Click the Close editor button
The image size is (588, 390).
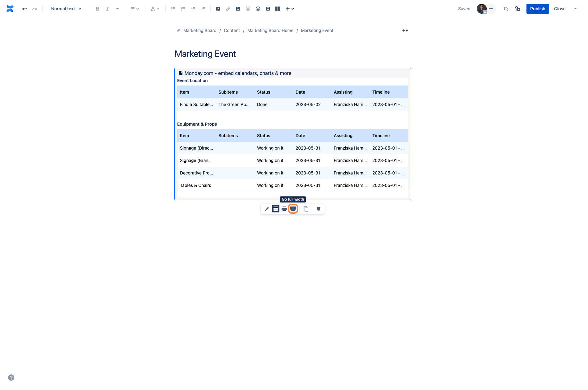559,9
